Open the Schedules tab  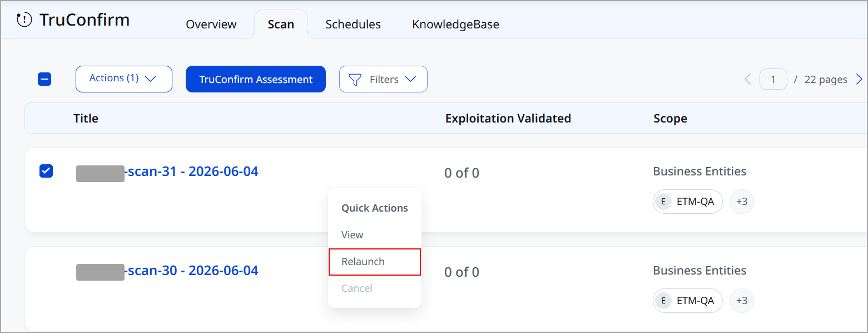[x=353, y=25]
